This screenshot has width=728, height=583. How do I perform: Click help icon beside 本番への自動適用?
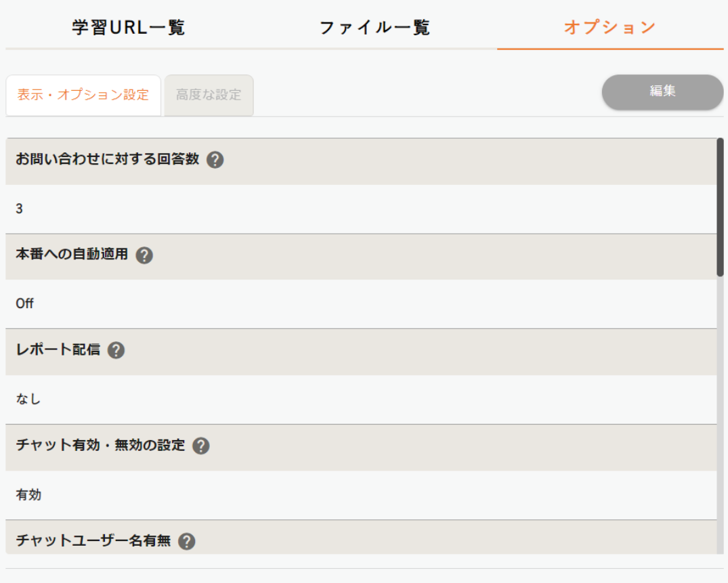144,255
